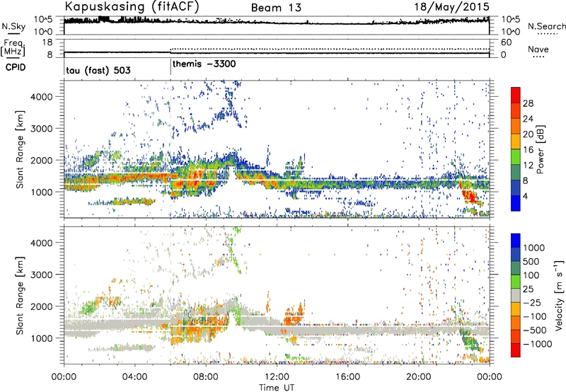Click the "28" value on Power color bar
The width and height of the screenshot is (566, 392).
point(528,103)
